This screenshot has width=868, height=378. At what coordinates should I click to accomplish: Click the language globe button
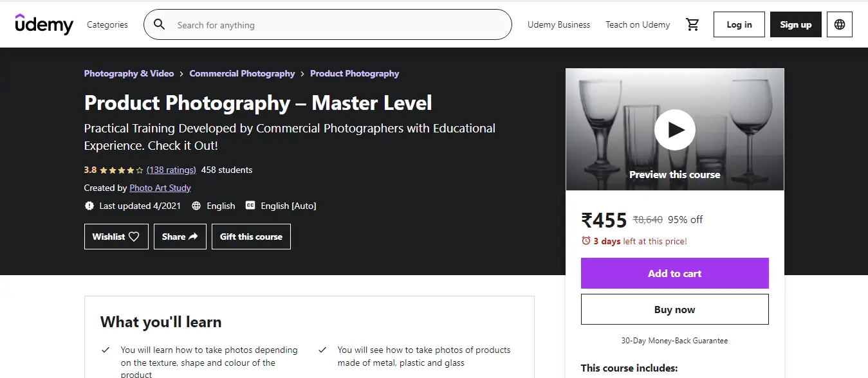(839, 24)
